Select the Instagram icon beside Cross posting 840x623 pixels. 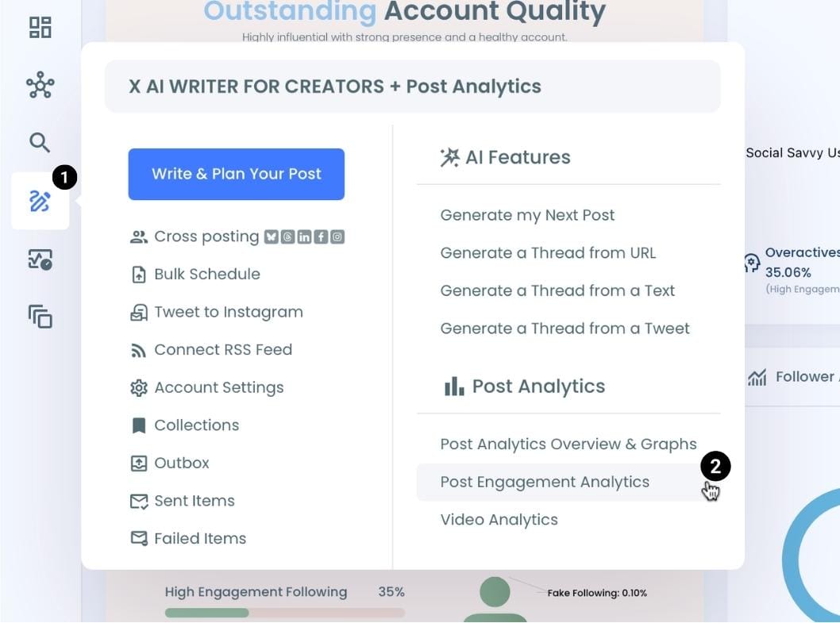337,236
